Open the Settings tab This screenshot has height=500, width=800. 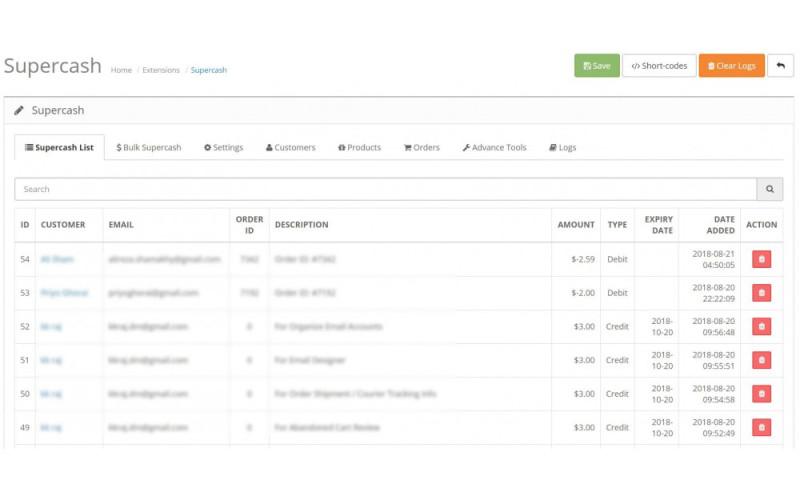[x=223, y=147]
